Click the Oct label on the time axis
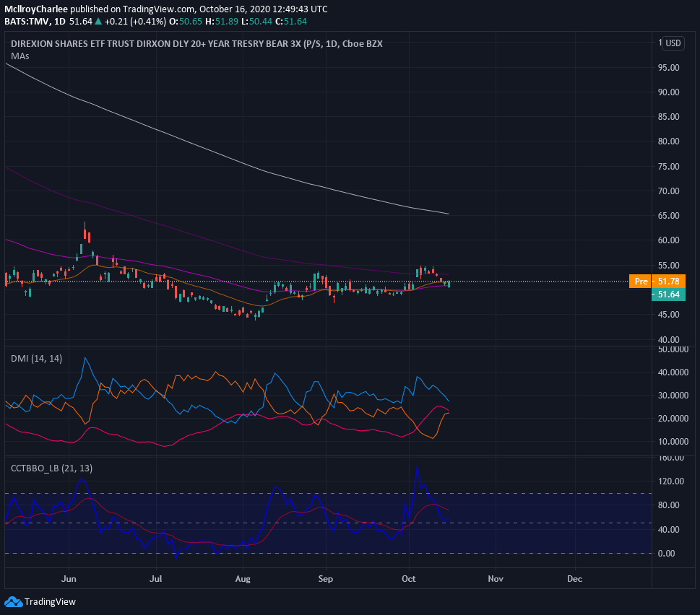 pyautogui.click(x=408, y=579)
